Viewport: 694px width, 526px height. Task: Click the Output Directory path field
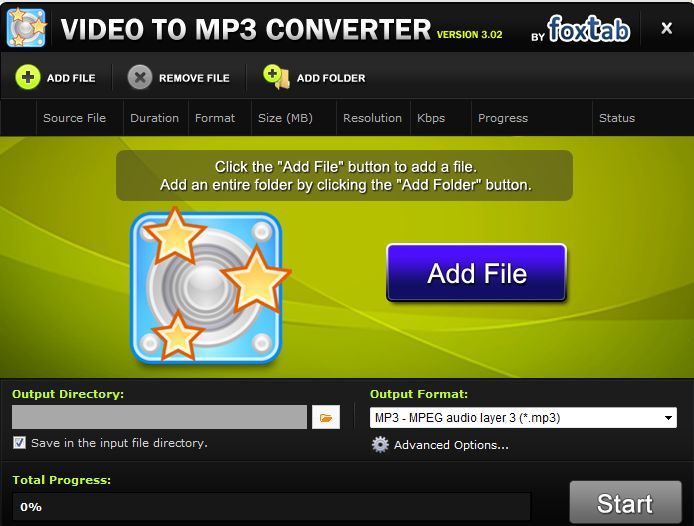click(x=159, y=417)
